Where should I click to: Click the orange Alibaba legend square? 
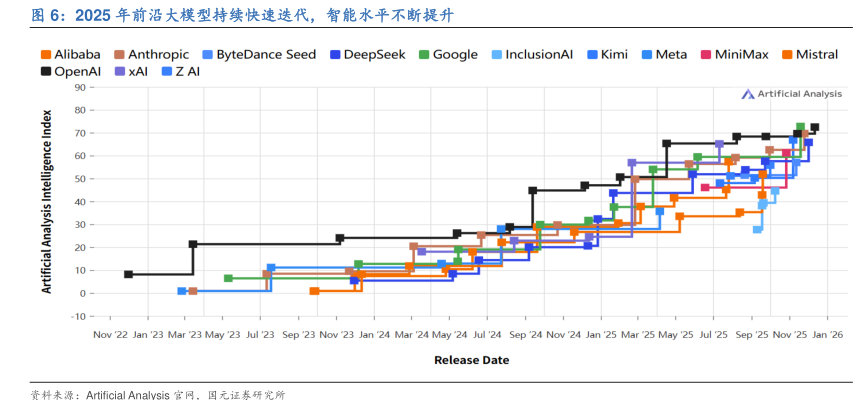(46, 54)
